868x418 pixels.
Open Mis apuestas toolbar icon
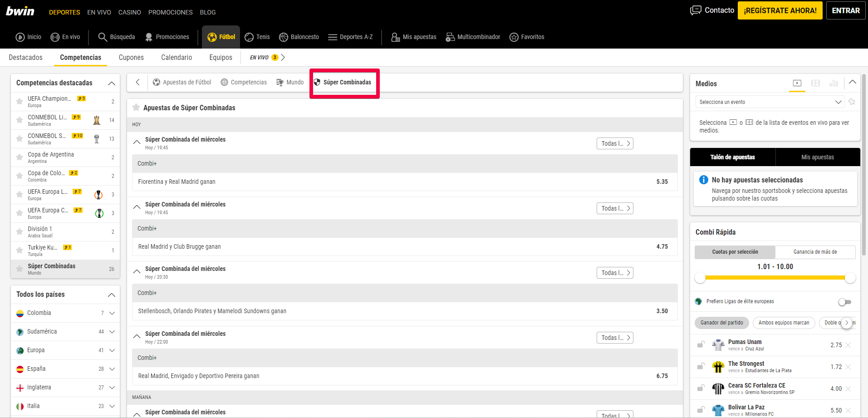pyautogui.click(x=395, y=37)
